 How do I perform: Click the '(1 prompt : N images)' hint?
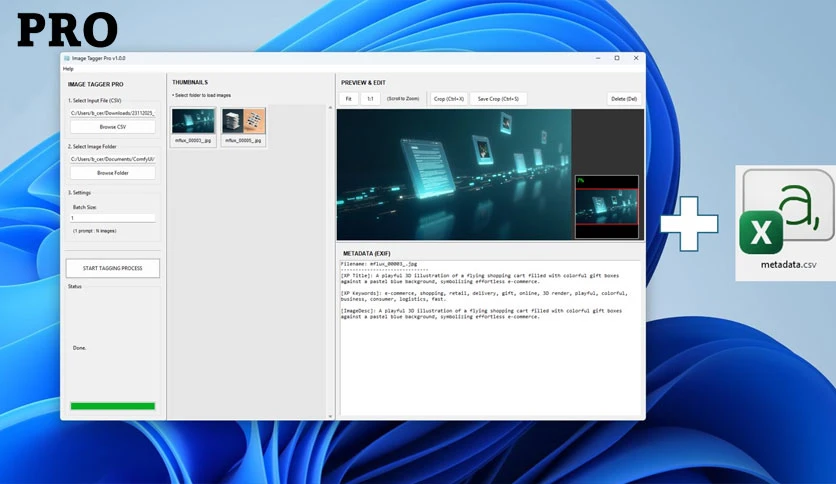[94, 231]
